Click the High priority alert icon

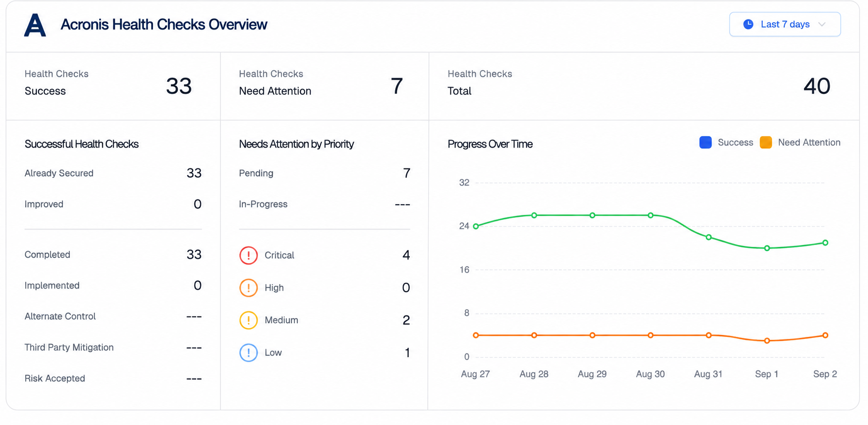tap(248, 288)
